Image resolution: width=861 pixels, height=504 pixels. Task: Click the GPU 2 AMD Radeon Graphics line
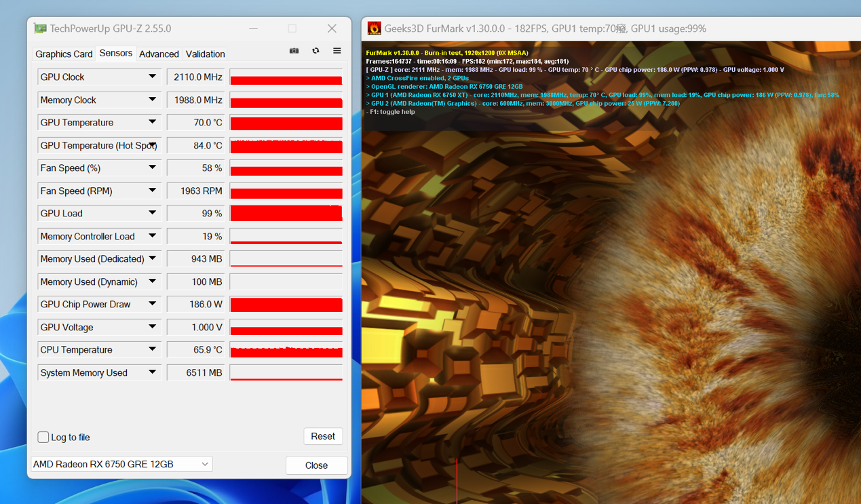click(523, 104)
